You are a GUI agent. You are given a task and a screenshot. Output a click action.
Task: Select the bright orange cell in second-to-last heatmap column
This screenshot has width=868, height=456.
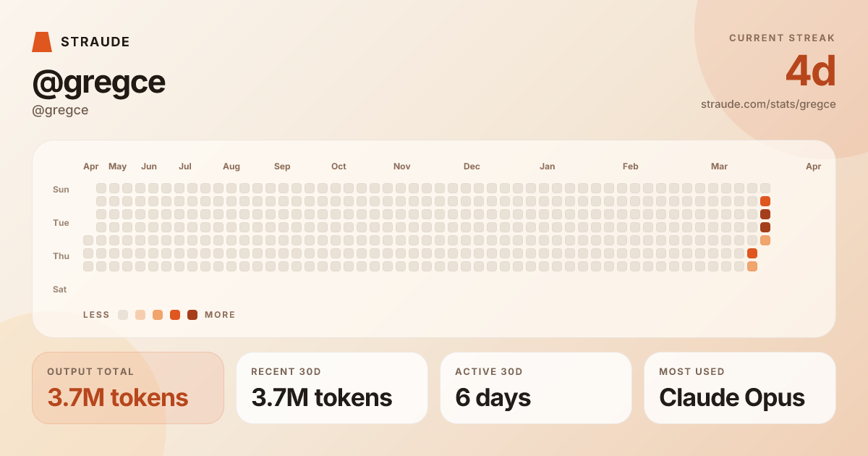click(752, 253)
